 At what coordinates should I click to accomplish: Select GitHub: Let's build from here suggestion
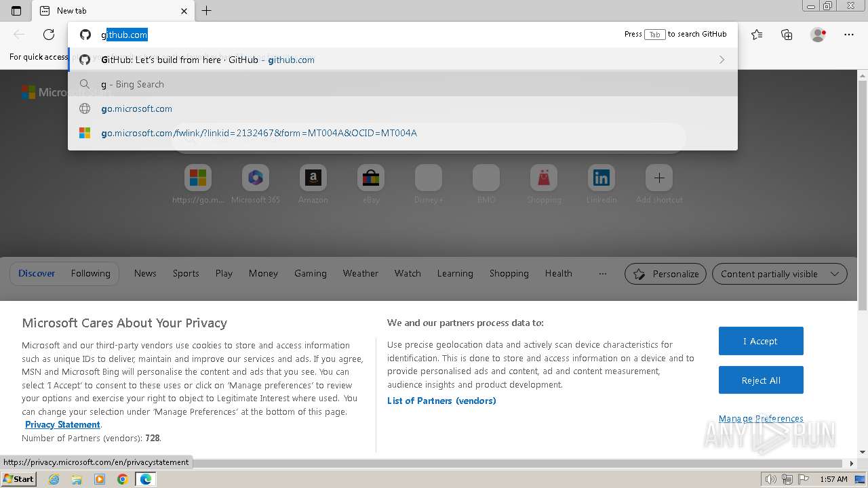[403, 60]
